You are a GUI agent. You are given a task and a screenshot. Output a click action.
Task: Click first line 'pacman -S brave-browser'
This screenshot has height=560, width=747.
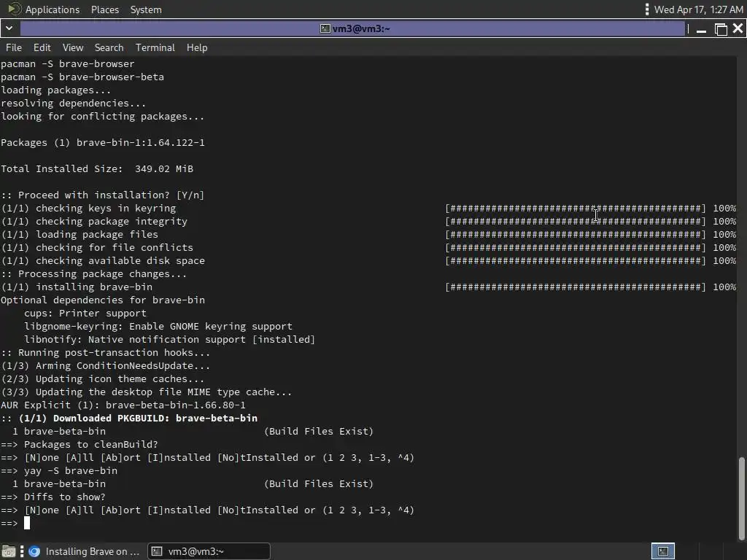coord(68,64)
